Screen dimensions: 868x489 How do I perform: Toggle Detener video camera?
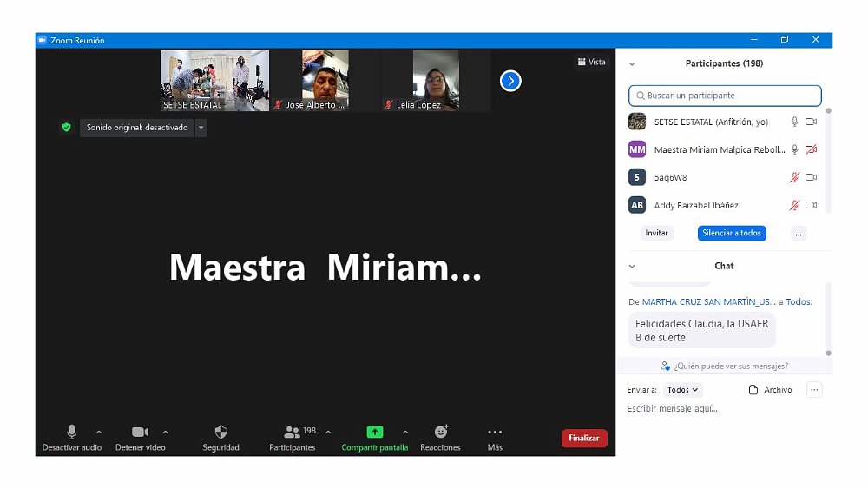140,432
